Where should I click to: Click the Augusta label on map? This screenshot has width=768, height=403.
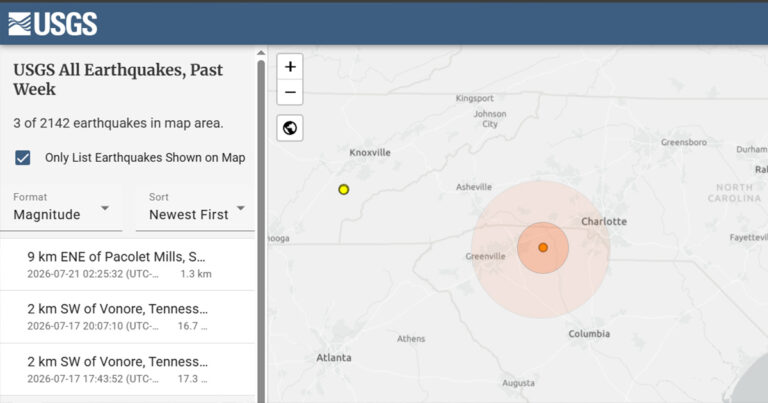click(x=518, y=383)
